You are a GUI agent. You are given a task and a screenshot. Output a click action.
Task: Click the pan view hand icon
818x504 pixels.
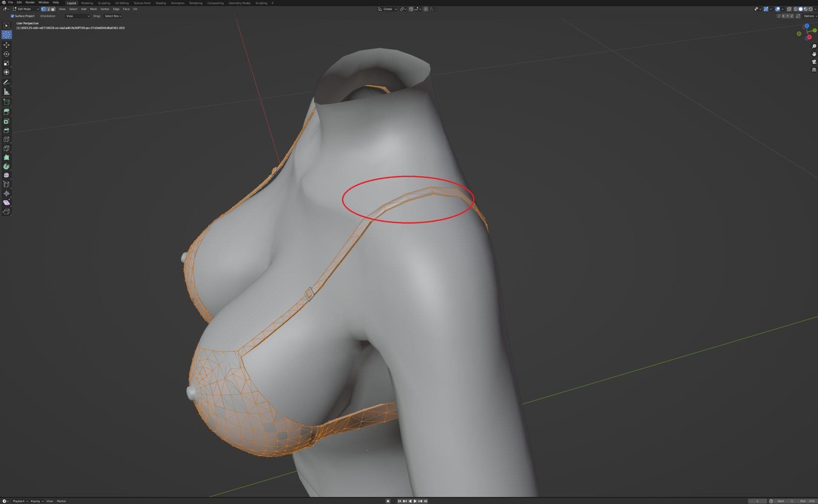click(814, 54)
